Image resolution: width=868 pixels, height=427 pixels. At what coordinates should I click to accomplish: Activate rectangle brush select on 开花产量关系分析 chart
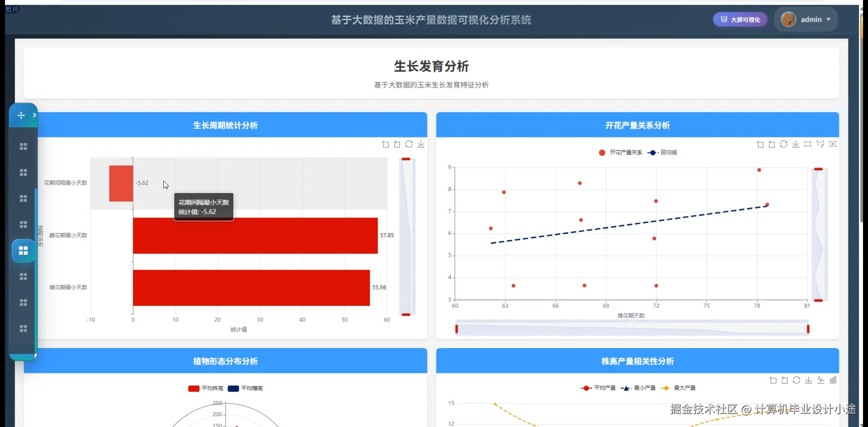tap(808, 144)
